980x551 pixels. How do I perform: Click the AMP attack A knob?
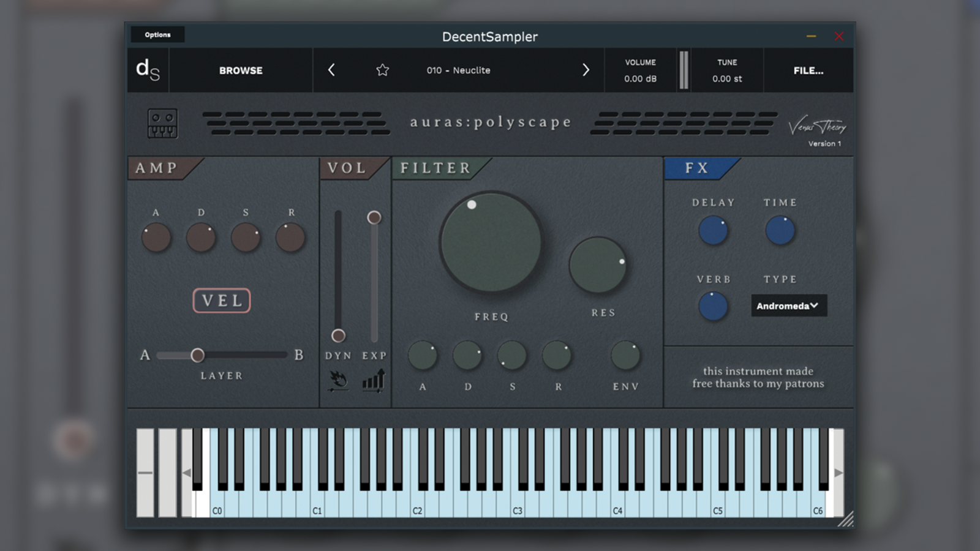(156, 238)
